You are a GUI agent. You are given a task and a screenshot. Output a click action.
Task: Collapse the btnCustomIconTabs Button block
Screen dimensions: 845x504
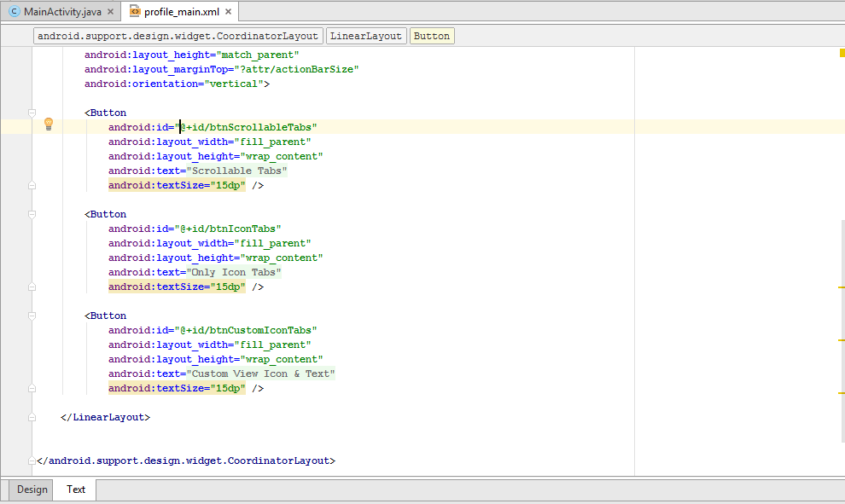tap(32, 315)
